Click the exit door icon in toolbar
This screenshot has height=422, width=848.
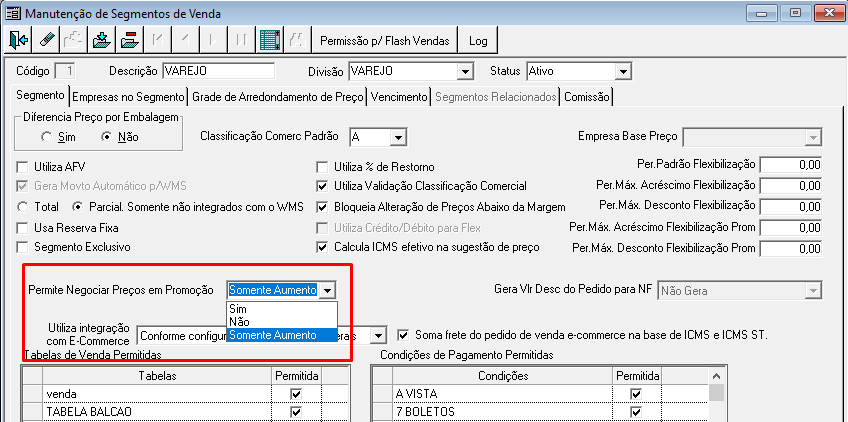coord(18,40)
